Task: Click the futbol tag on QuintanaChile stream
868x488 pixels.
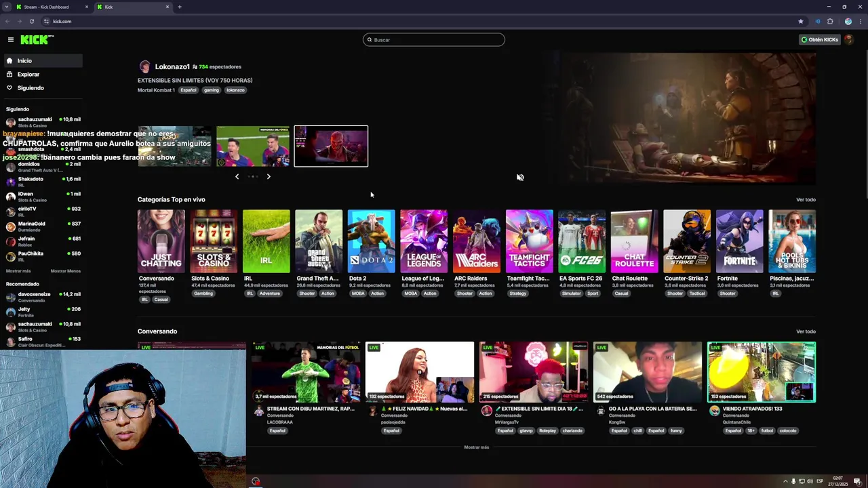Action: 767,430
